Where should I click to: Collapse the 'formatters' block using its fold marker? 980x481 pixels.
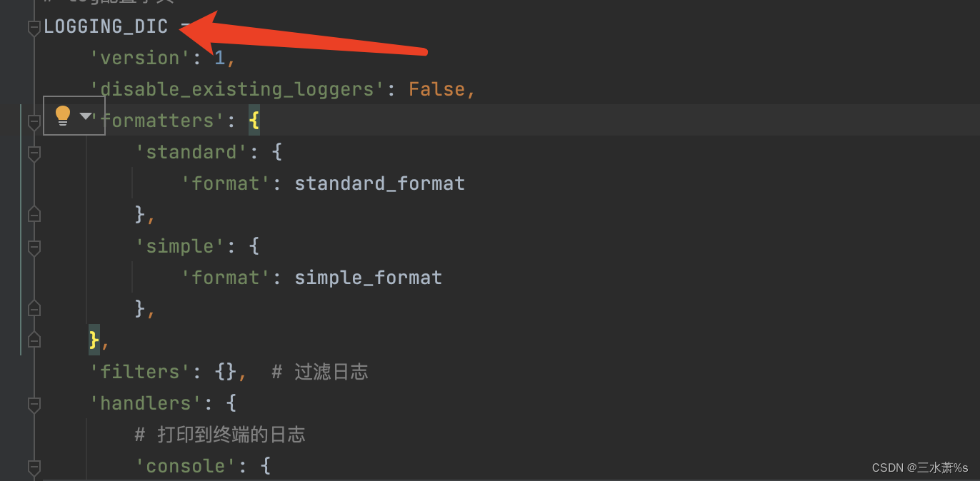tap(33, 121)
